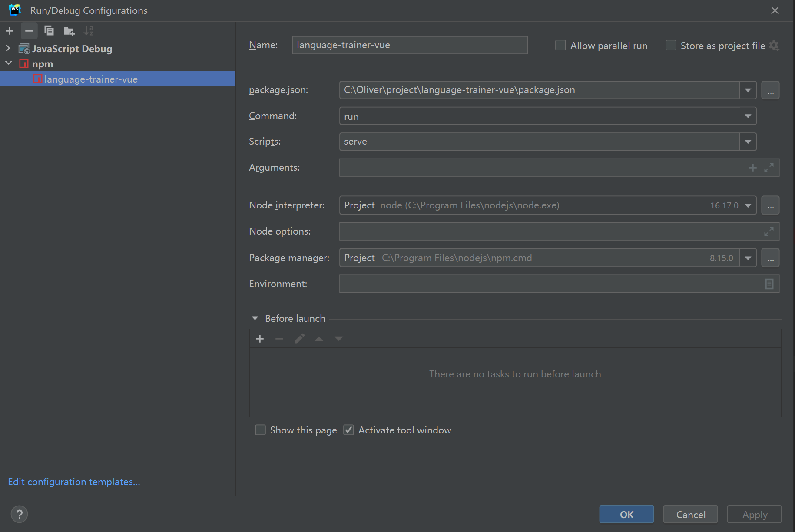
Task: Browse for the package.json file
Action: coord(770,90)
